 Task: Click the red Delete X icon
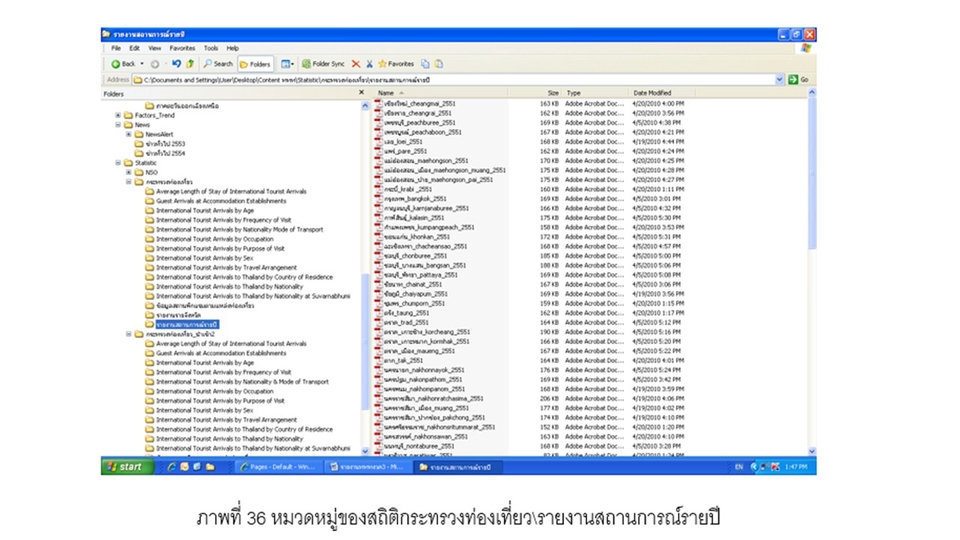pyautogui.click(x=356, y=64)
